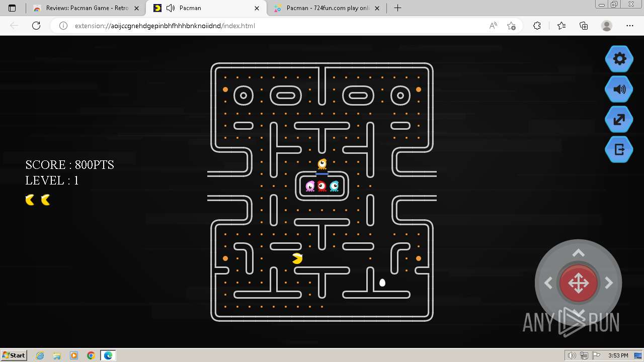Click the address bar URL field

277,26
